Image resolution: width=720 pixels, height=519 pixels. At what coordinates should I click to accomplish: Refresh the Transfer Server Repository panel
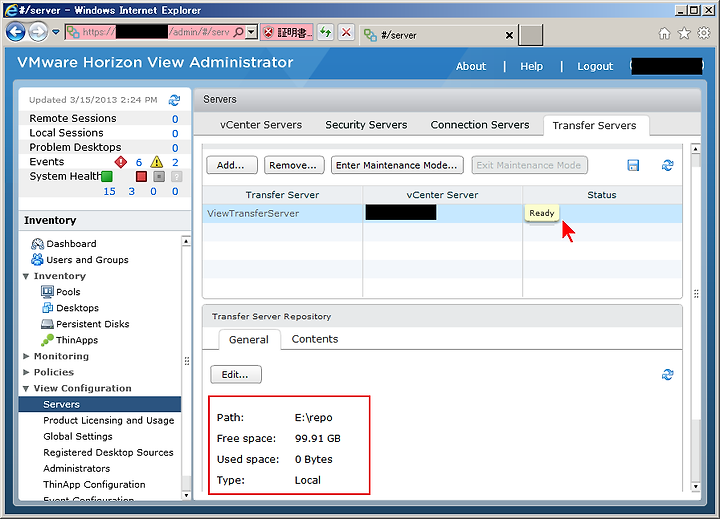tap(668, 375)
